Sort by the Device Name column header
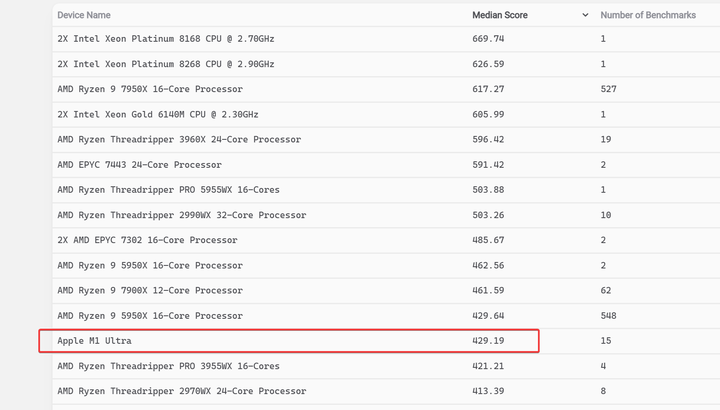720x410 pixels. pos(84,15)
